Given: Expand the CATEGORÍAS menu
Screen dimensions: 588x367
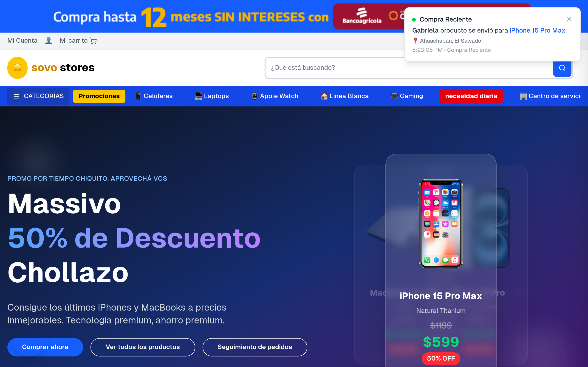Looking at the screenshot, I should [38, 96].
